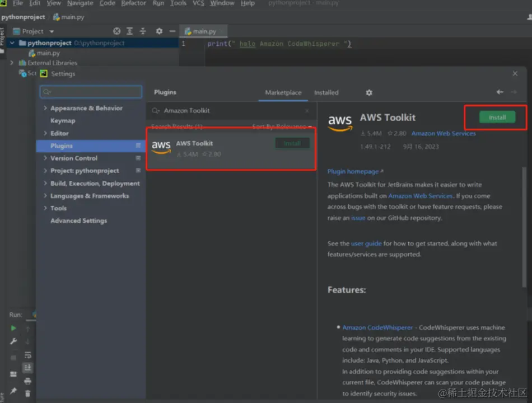The height and width of the screenshot is (403, 532).
Task: Open the Amazon CodeWhisperer link
Action: point(377,327)
